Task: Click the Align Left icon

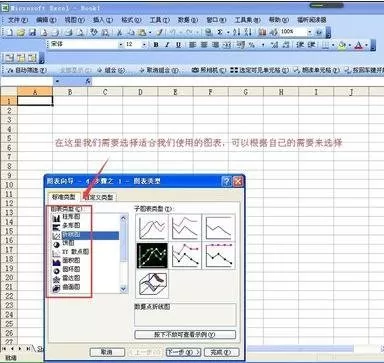Action: pyautogui.click(x=192, y=45)
